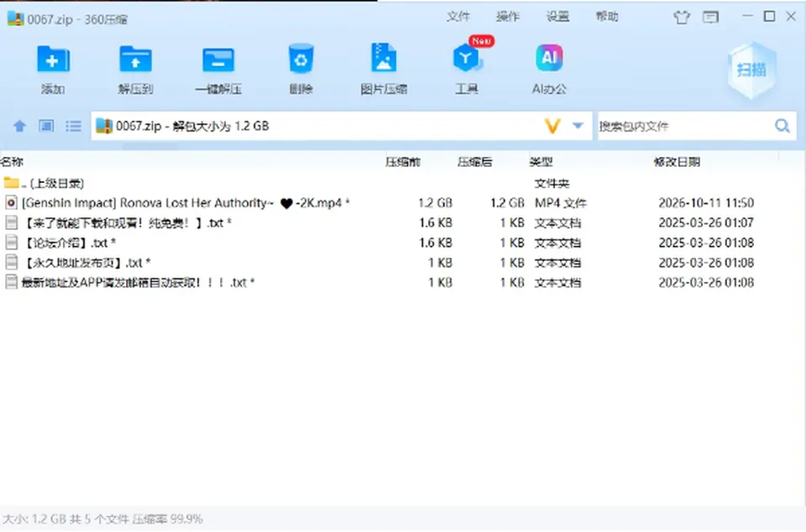Image resolution: width=806 pixels, height=532 pixels.
Task: Open the 文件 (File) menu
Action: (x=458, y=17)
